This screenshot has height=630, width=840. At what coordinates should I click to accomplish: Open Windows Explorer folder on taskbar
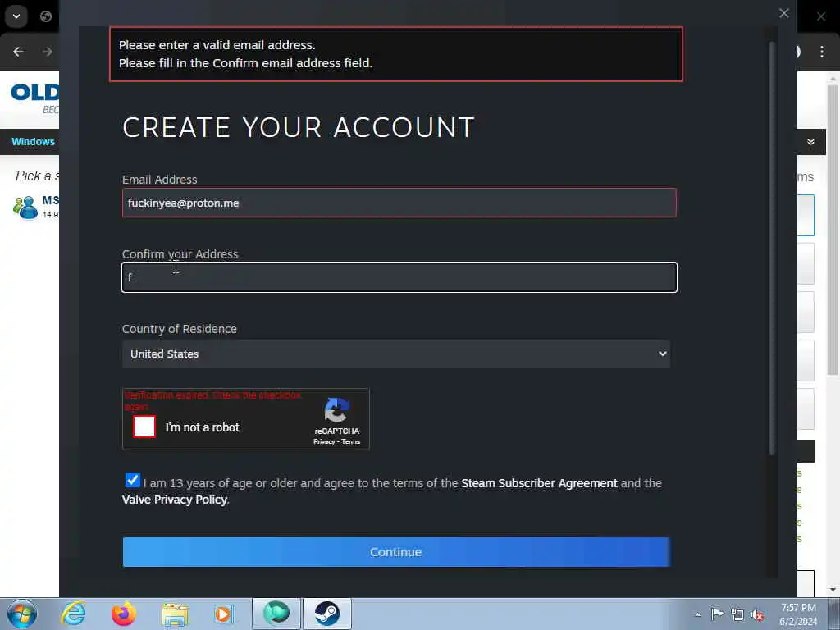coord(175,614)
